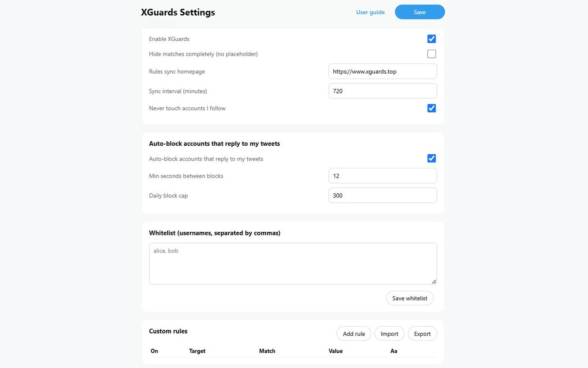Focus the Sync interval minutes field

pos(383,91)
